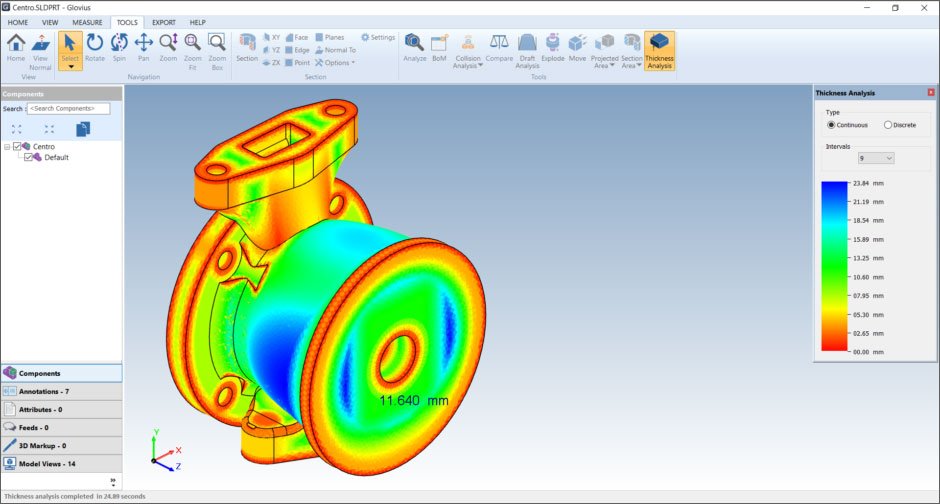Click the Zoom Fit tool

tap(192, 52)
